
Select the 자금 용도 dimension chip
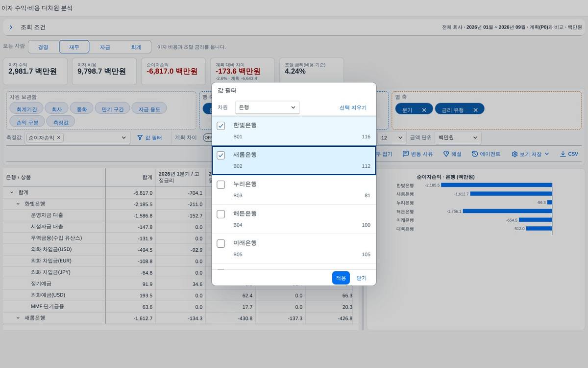[x=149, y=109]
